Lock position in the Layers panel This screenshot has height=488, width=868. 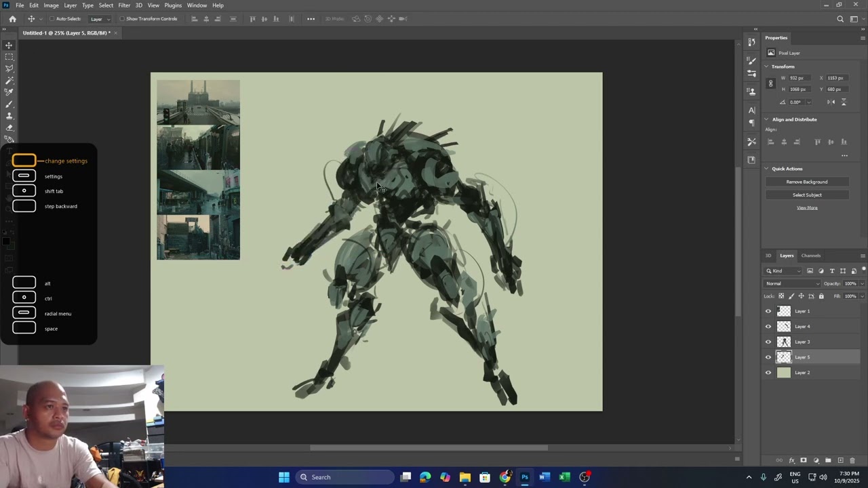click(x=801, y=296)
